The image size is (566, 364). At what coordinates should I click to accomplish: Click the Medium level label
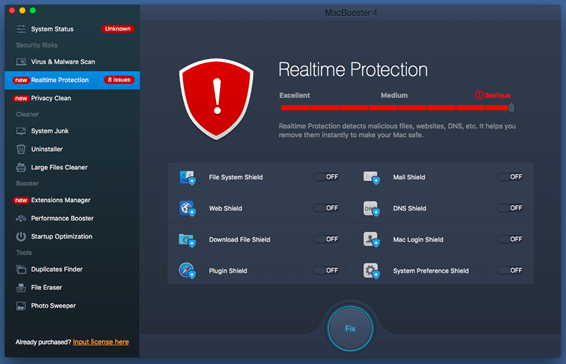pos(394,95)
